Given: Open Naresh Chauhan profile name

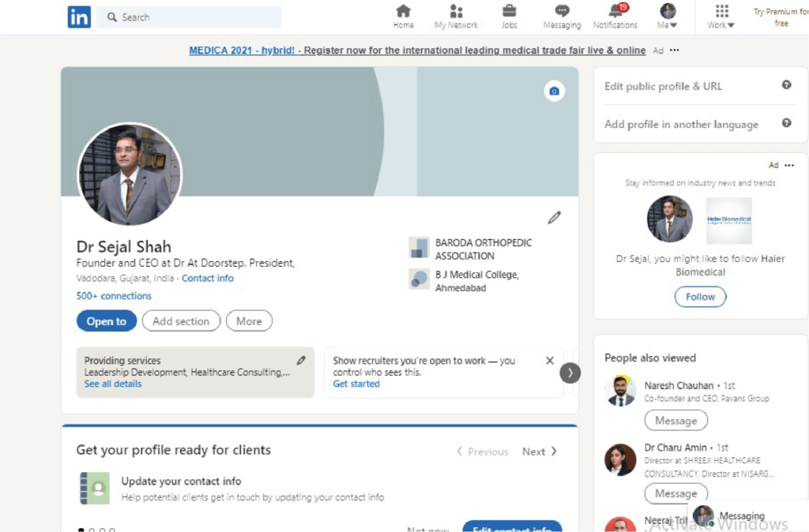Looking at the screenshot, I should [679, 386].
